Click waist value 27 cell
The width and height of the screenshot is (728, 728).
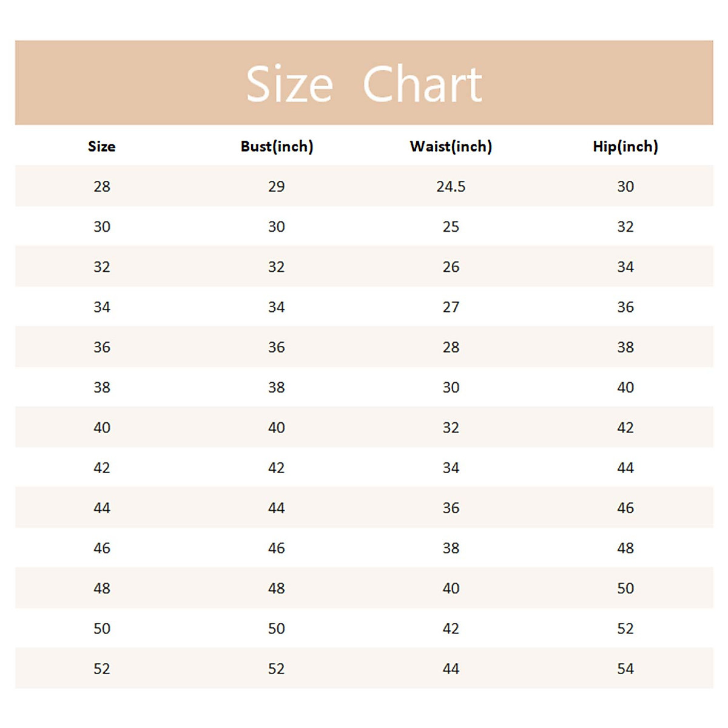(x=451, y=307)
